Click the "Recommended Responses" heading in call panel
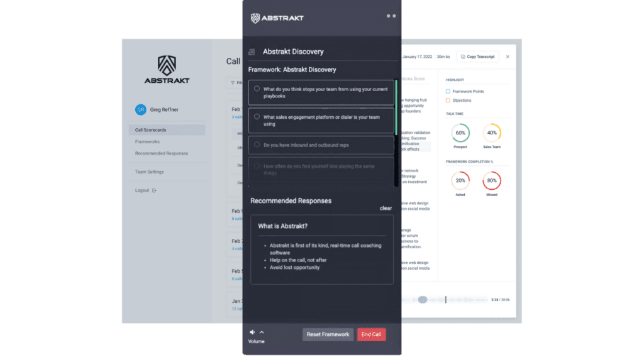The height and width of the screenshot is (362, 644). tap(291, 200)
